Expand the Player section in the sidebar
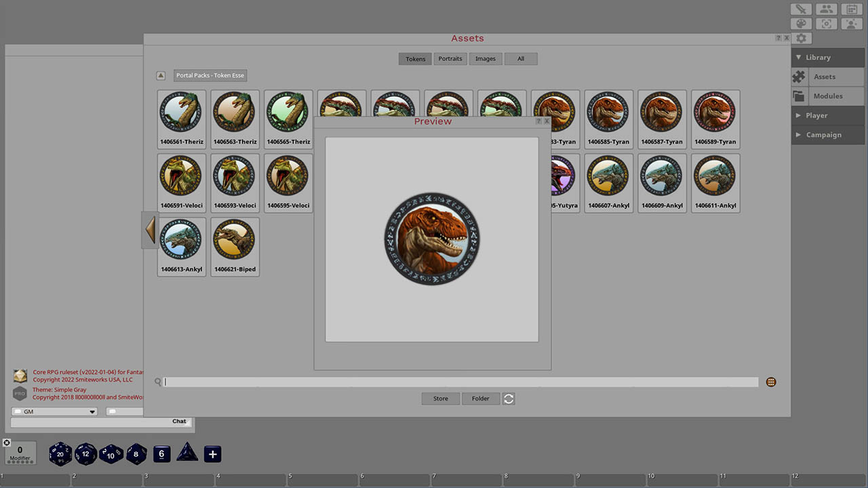 (818, 115)
